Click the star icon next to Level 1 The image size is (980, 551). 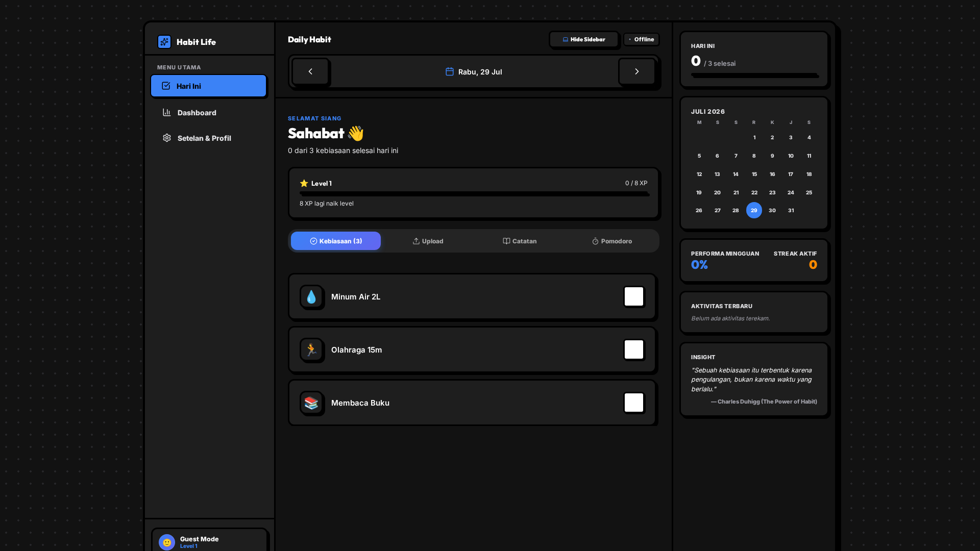tap(304, 183)
